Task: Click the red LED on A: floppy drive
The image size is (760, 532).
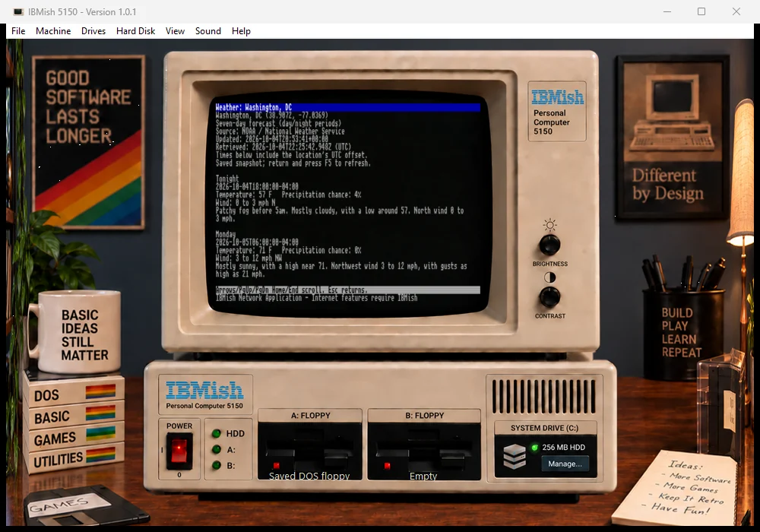Action: pos(277,466)
